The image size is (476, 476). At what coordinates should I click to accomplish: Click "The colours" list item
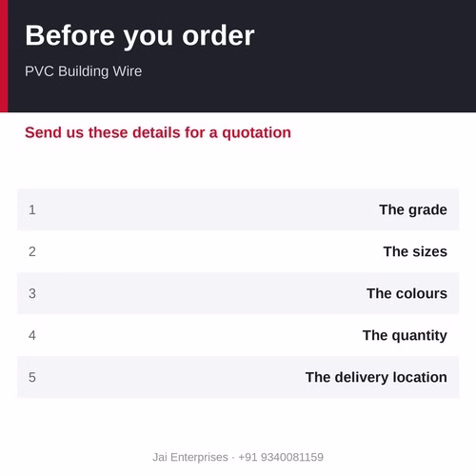coord(407,293)
